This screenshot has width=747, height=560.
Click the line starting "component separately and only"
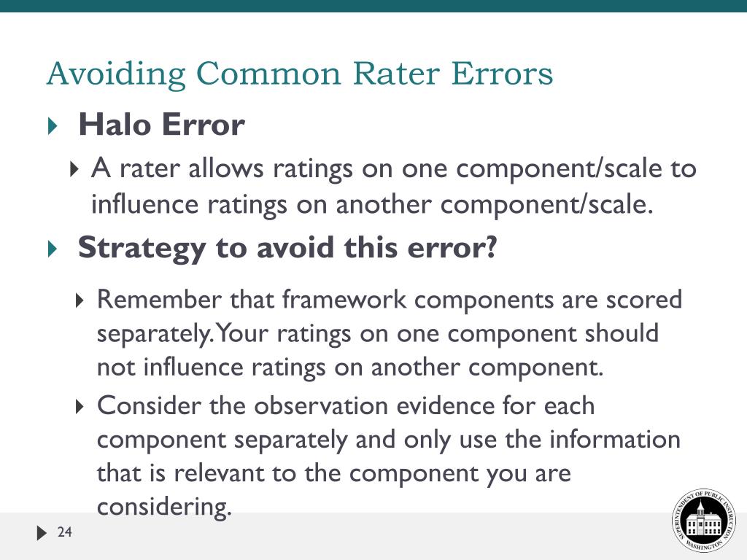coord(388,440)
